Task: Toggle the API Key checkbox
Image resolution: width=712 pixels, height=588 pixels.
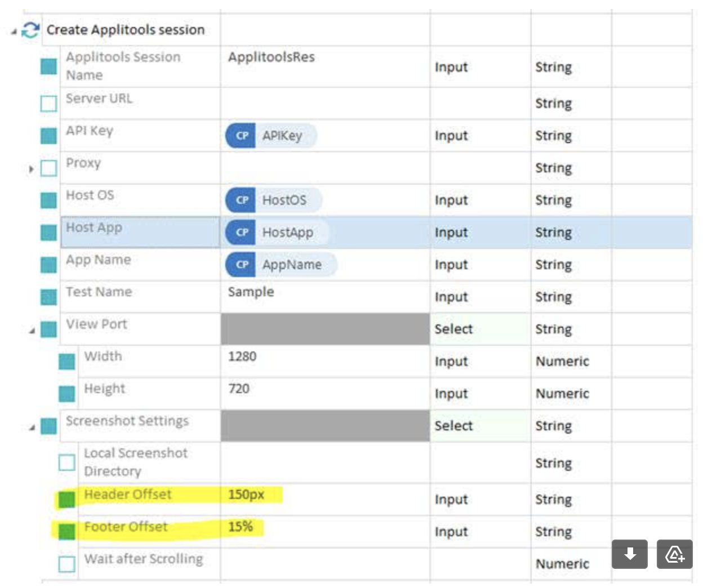Action: tap(49, 136)
